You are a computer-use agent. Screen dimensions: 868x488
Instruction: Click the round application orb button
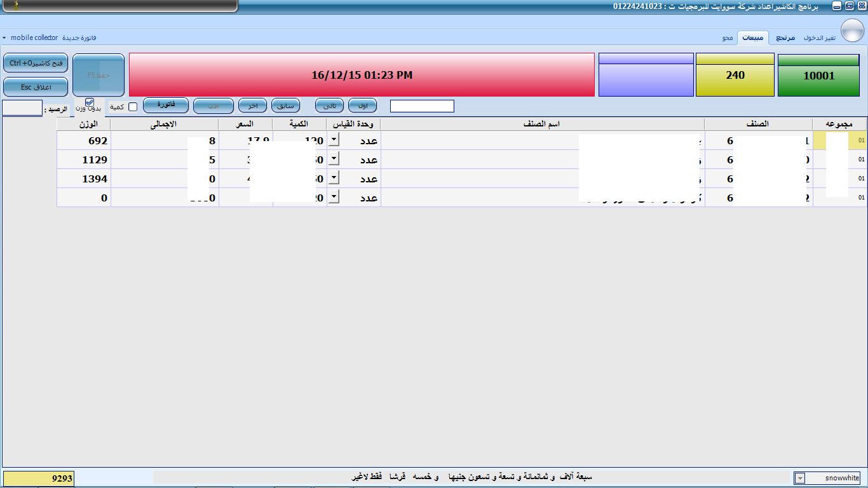point(852,30)
